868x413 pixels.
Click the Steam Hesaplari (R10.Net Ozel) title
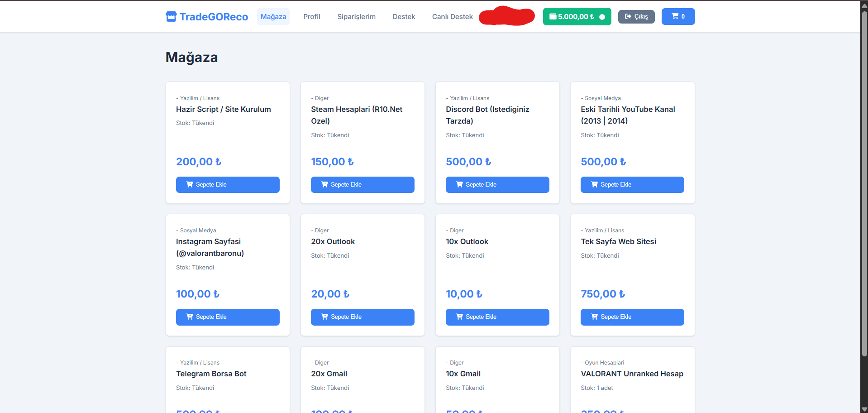pos(357,115)
